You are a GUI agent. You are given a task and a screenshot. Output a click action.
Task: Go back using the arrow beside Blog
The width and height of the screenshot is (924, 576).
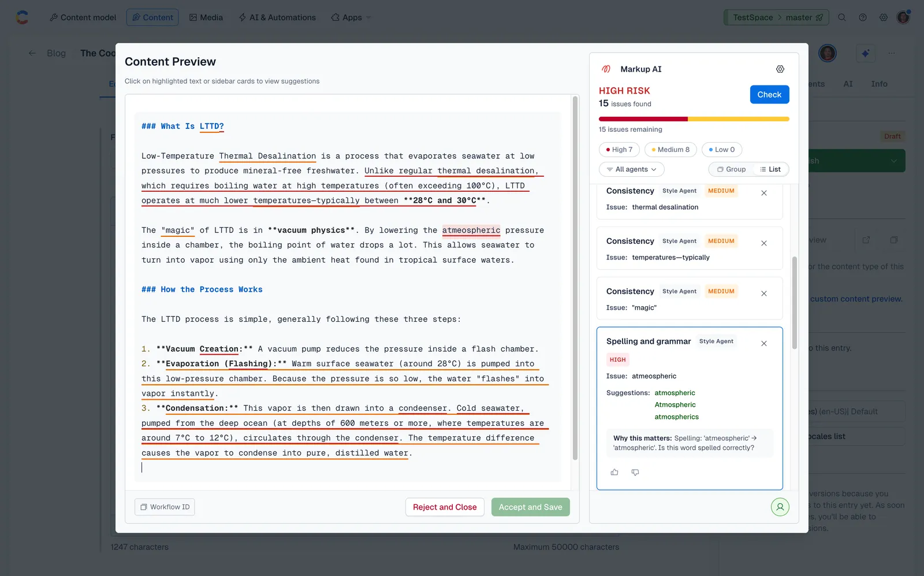pos(32,53)
